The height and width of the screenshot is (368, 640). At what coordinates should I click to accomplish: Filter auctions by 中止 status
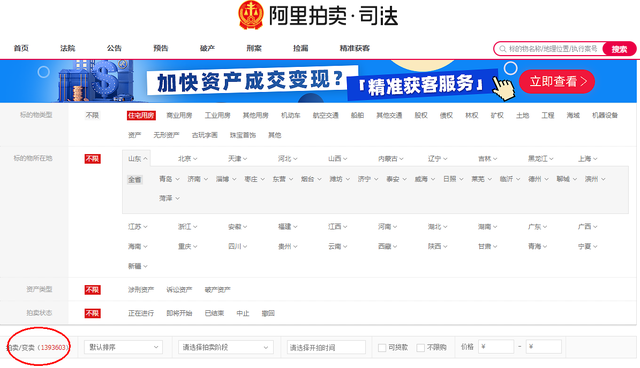tap(243, 313)
